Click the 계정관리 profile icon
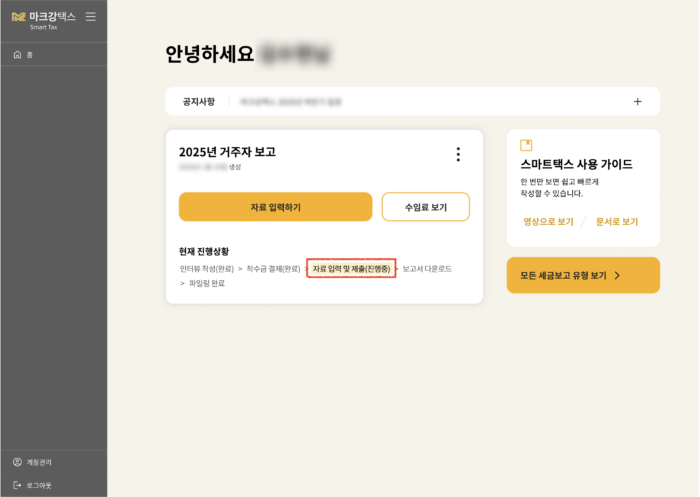Viewport: 700px width, 497px height. point(17,462)
